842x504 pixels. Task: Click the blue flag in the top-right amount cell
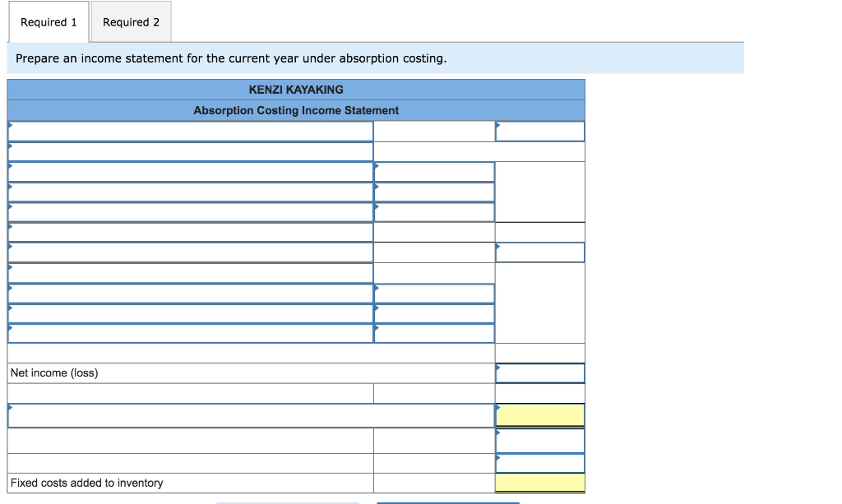[497, 125]
